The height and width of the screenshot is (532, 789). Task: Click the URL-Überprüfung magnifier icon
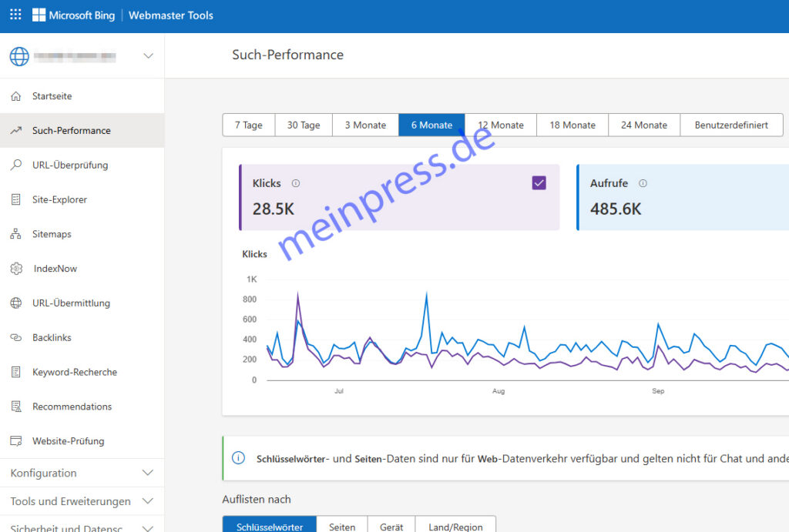click(16, 165)
